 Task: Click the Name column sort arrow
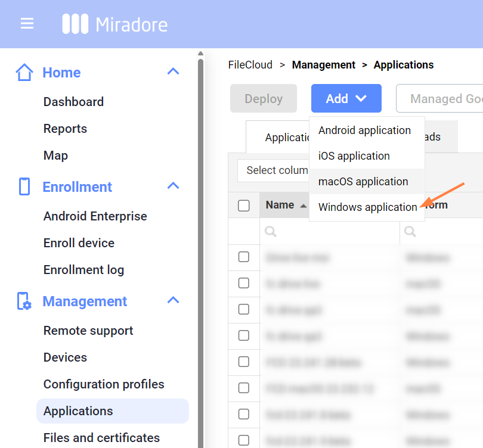click(304, 206)
